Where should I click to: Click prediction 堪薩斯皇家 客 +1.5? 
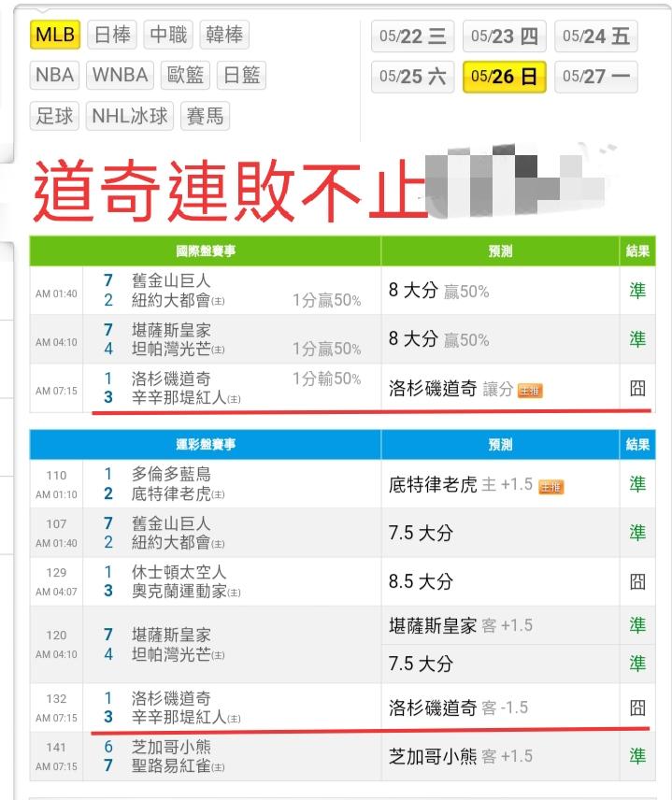[460, 625]
